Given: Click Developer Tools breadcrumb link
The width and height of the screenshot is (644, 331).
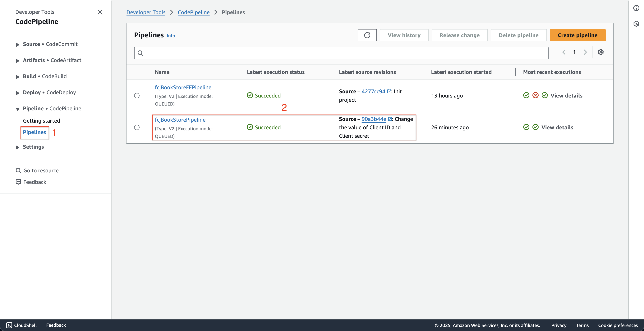Looking at the screenshot, I should tap(146, 12).
